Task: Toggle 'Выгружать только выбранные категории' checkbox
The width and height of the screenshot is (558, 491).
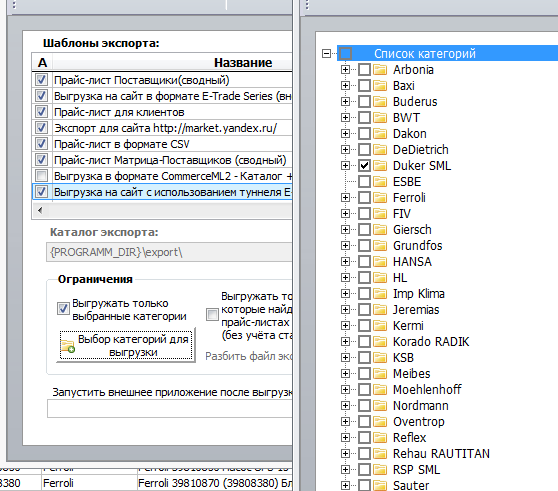Action: 63,308
